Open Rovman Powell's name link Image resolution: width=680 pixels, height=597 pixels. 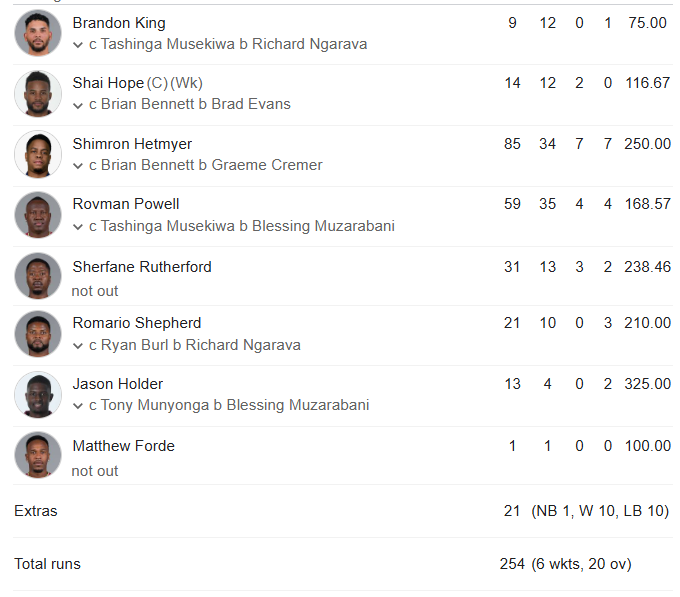coord(126,204)
